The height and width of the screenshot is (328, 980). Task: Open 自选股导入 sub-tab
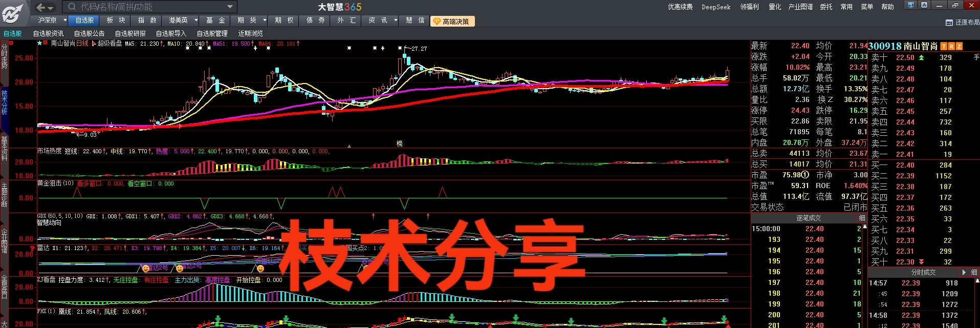pyautogui.click(x=171, y=33)
